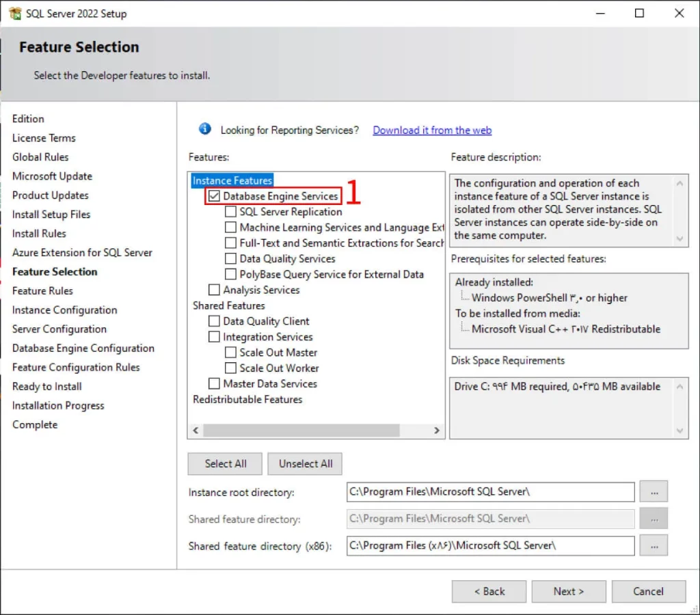Open the "Download it from the web" link
This screenshot has height=615, width=700.
pos(431,130)
